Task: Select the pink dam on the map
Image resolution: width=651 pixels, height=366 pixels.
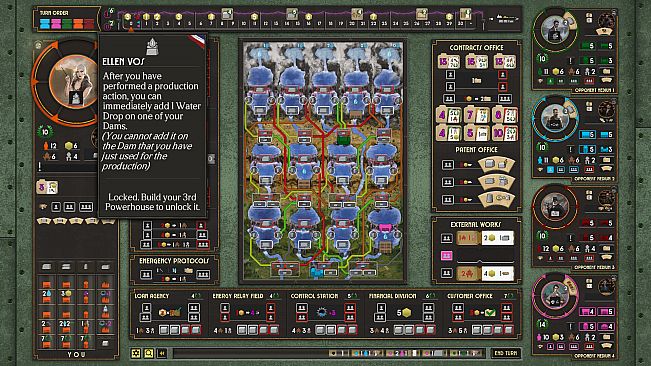Action: tap(385, 228)
